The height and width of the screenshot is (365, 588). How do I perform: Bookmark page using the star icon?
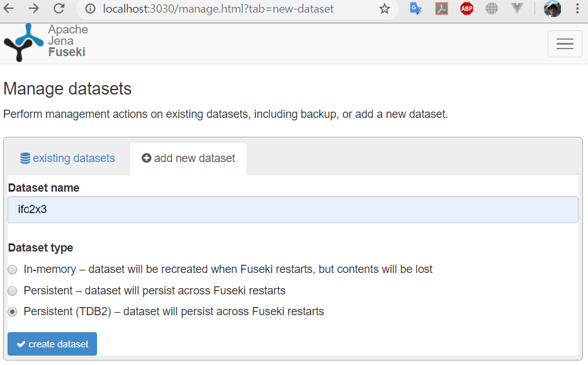point(385,9)
